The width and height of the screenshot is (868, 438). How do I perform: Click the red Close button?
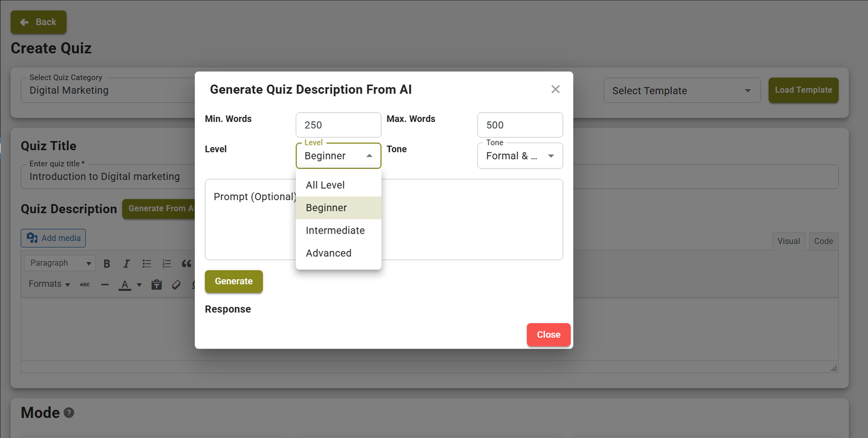click(x=548, y=334)
